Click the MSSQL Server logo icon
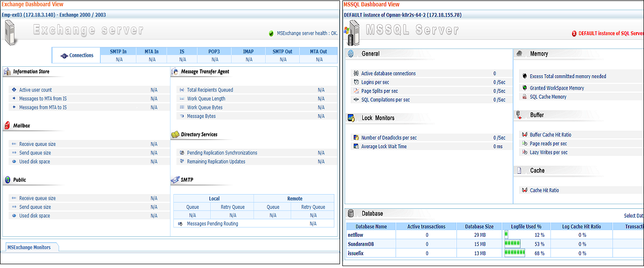Image resolution: width=644 pixels, height=268 pixels. (x=354, y=33)
